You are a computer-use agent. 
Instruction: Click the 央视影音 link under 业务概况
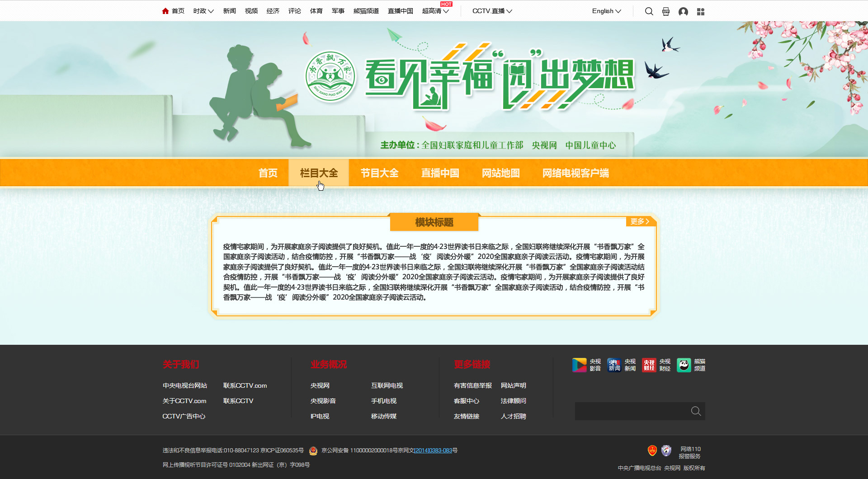[x=323, y=401]
